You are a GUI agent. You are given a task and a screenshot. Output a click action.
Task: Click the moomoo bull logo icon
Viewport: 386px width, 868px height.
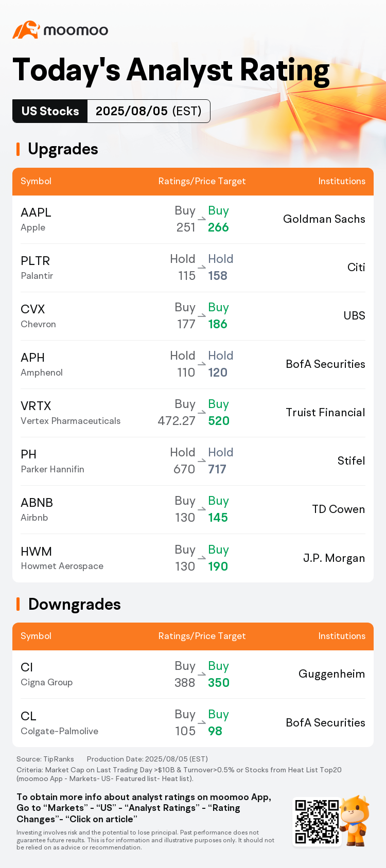(x=26, y=30)
